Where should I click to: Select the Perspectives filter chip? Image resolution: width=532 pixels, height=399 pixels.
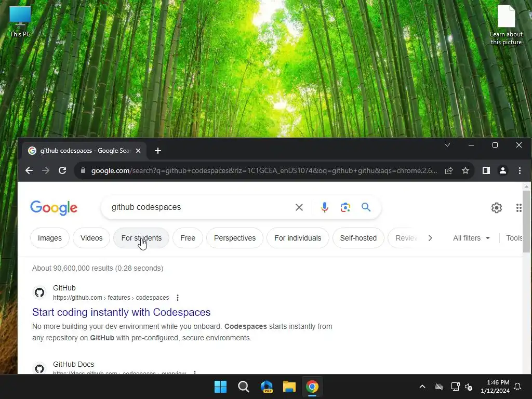click(235, 238)
